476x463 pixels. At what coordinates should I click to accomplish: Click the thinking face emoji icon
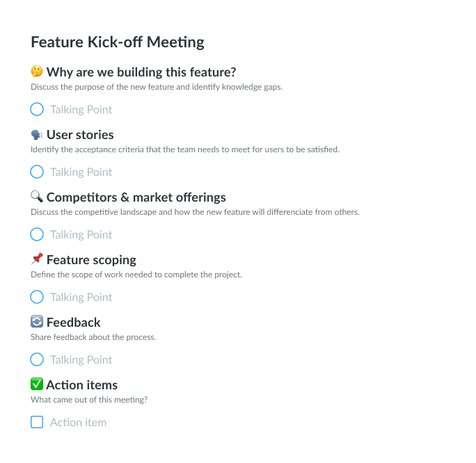(x=37, y=72)
